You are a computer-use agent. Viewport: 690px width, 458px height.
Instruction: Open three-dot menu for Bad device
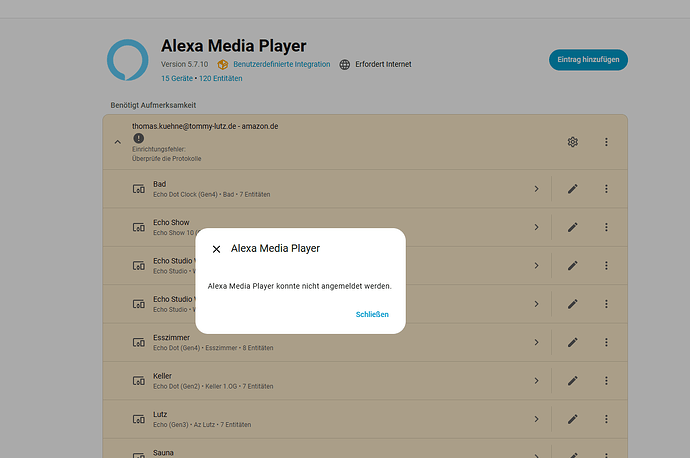[x=606, y=189]
